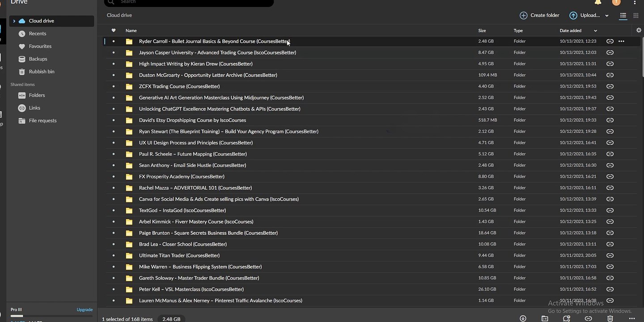Click folder icon of Ultimate Titan Trader

(x=129, y=256)
